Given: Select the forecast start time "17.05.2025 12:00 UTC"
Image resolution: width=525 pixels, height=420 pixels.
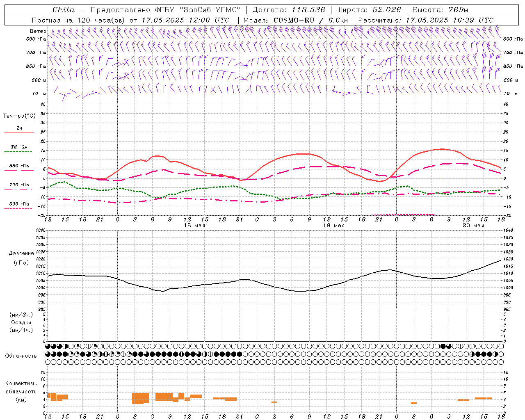Looking at the screenshot, I should click(185, 20).
